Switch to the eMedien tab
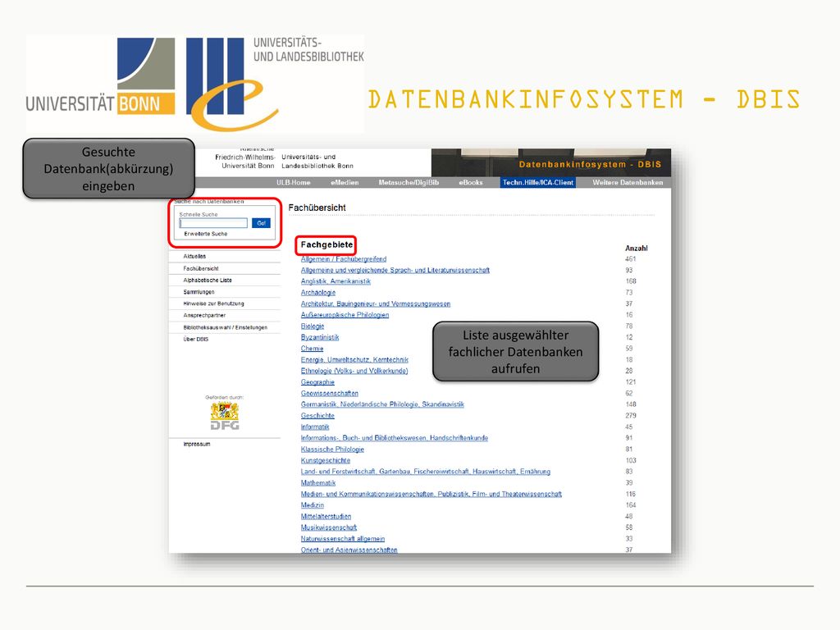The width and height of the screenshot is (840, 630). [x=345, y=183]
